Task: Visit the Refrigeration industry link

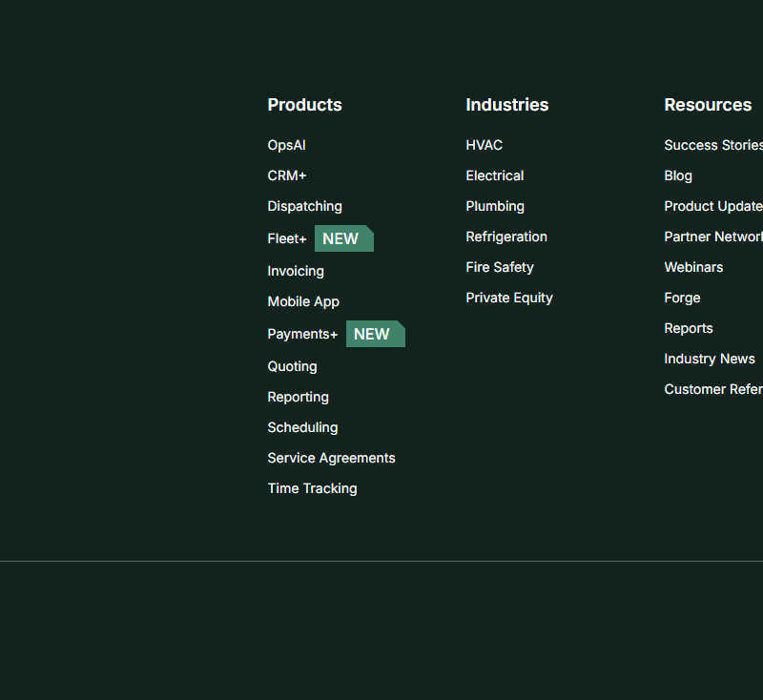Action: (x=506, y=237)
